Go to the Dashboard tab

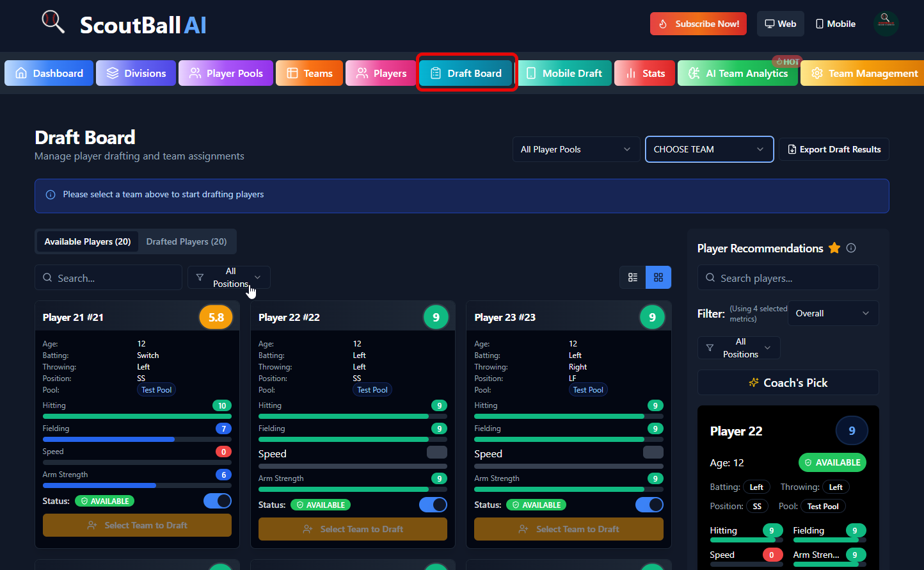(x=49, y=73)
